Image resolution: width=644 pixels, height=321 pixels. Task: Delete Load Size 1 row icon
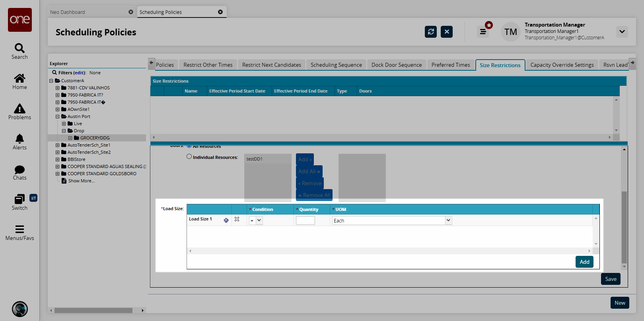(x=237, y=219)
